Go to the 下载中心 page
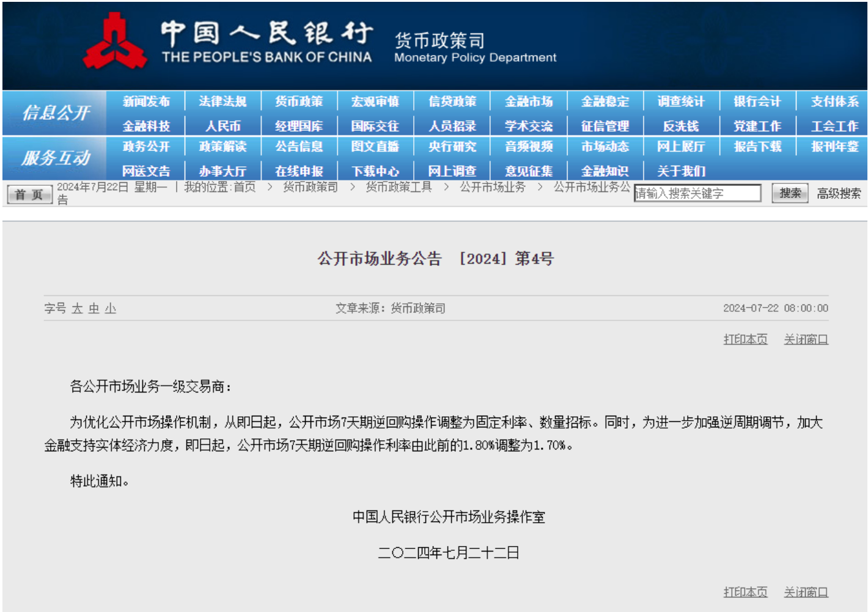This screenshot has height=612, width=868. [375, 172]
